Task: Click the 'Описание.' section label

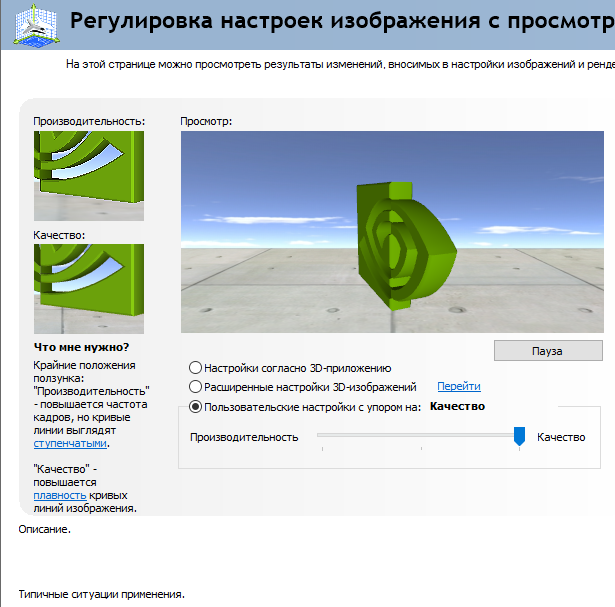Action: point(44,529)
